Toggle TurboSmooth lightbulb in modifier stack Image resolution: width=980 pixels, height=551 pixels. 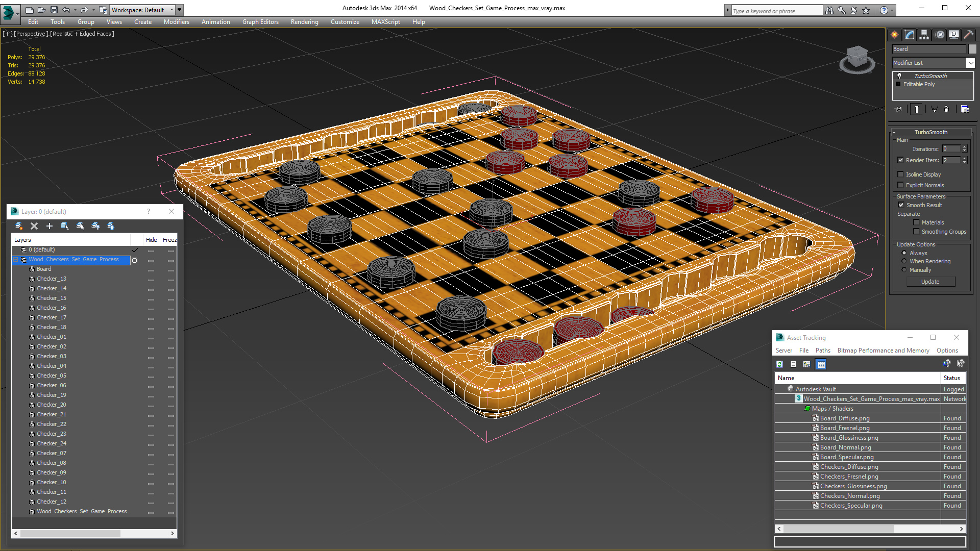coord(899,76)
